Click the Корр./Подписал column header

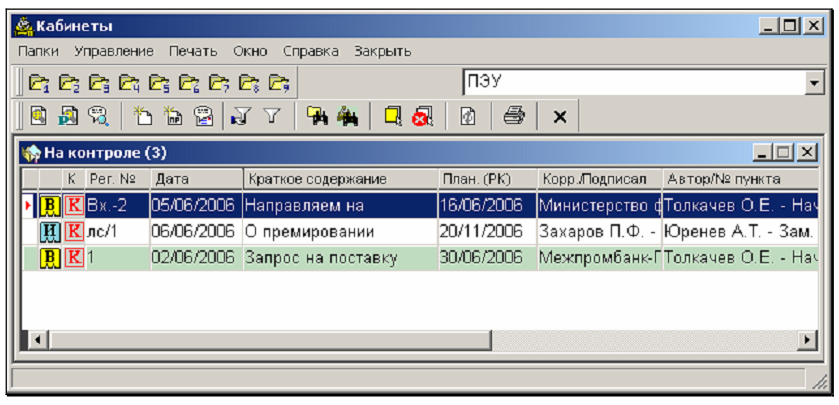point(600,180)
